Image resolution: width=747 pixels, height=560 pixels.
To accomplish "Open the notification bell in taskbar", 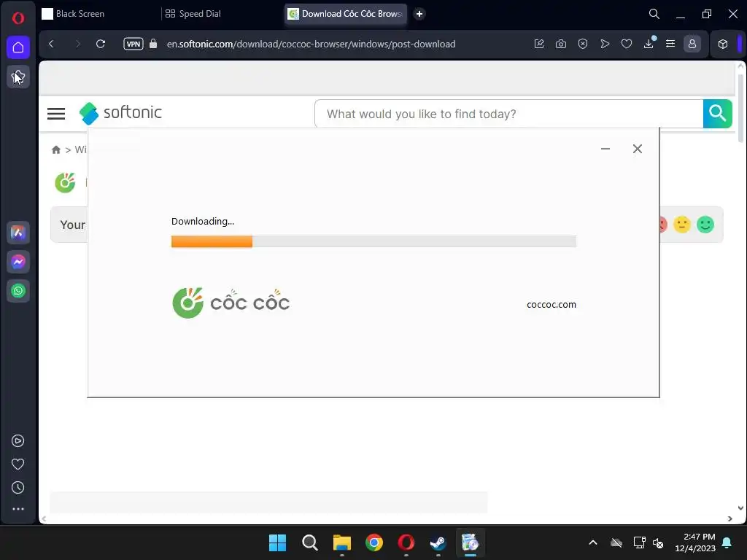I will pos(727,542).
